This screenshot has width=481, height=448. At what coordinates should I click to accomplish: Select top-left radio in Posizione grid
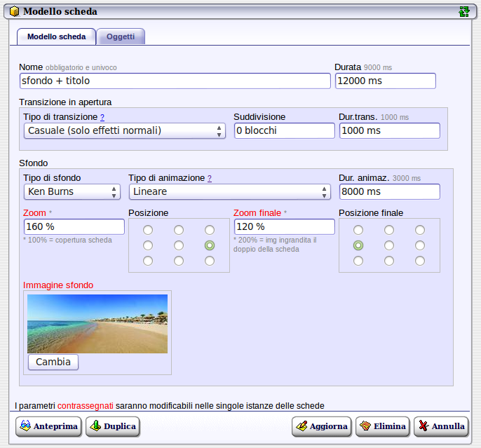(148, 230)
